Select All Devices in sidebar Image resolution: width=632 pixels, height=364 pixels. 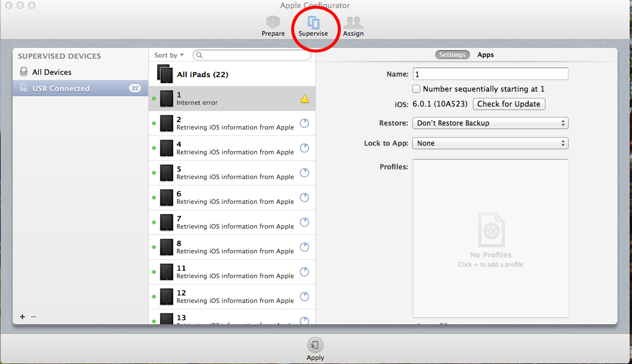click(80, 72)
